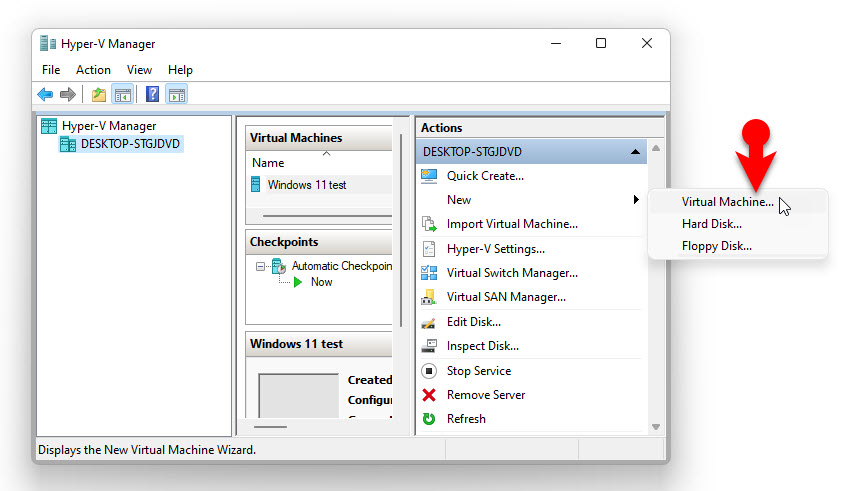Click the Windows 11 test VM icon
Screen dimensions: 853x491
[256, 185]
